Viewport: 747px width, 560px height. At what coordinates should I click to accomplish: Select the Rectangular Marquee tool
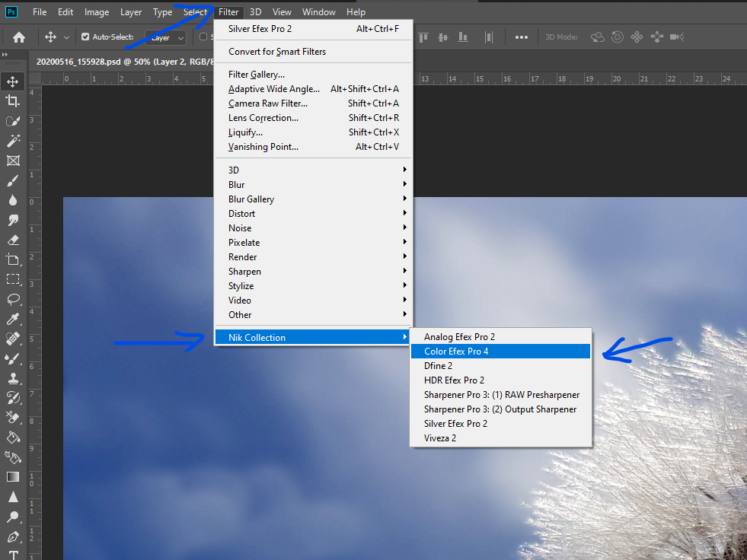[13, 279]
